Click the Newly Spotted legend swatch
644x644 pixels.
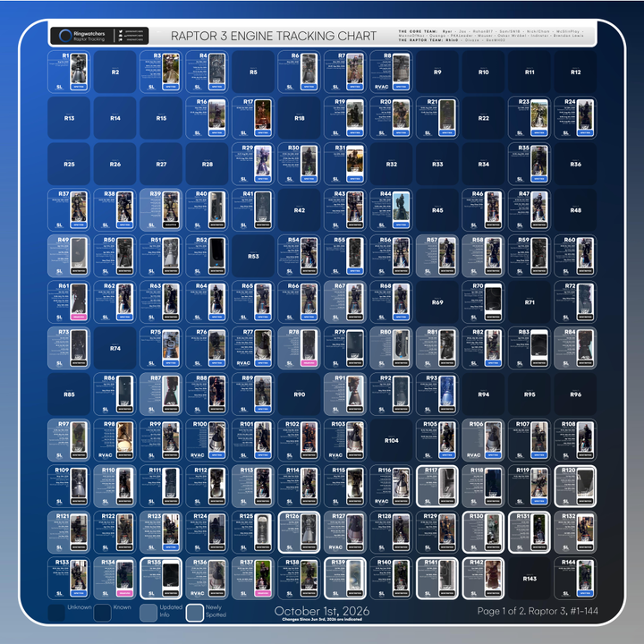pos(195,613)
